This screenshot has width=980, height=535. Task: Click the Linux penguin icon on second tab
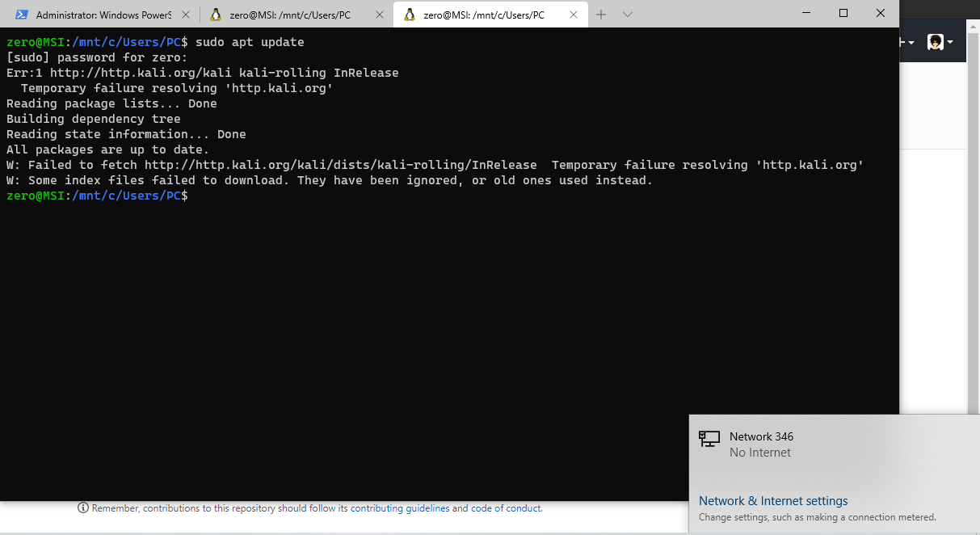coord(216,15)
